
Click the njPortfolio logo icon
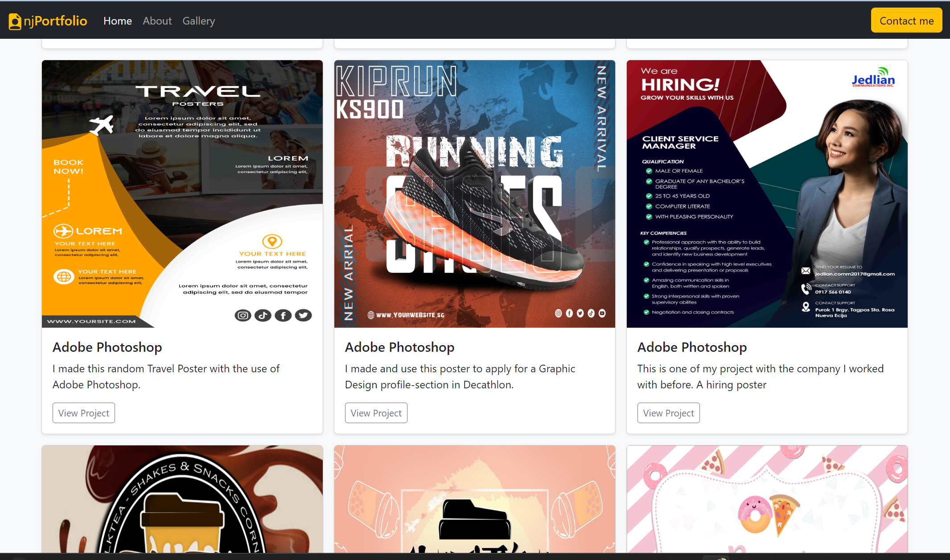(x=15, y=21)
